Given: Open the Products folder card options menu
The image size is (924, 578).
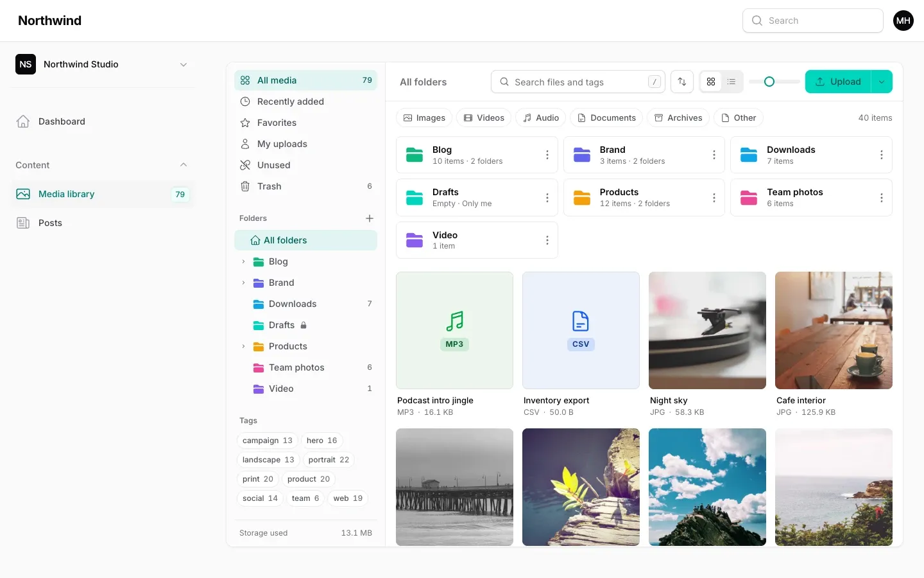Looking at the screenshot, I should (714, 198).
